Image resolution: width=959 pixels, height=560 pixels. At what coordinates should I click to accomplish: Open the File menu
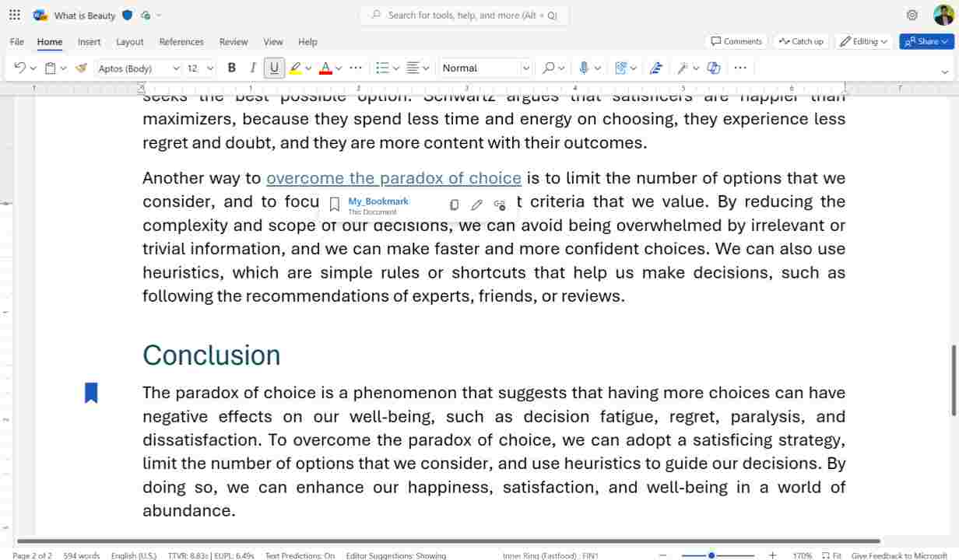tap(17, 42)
